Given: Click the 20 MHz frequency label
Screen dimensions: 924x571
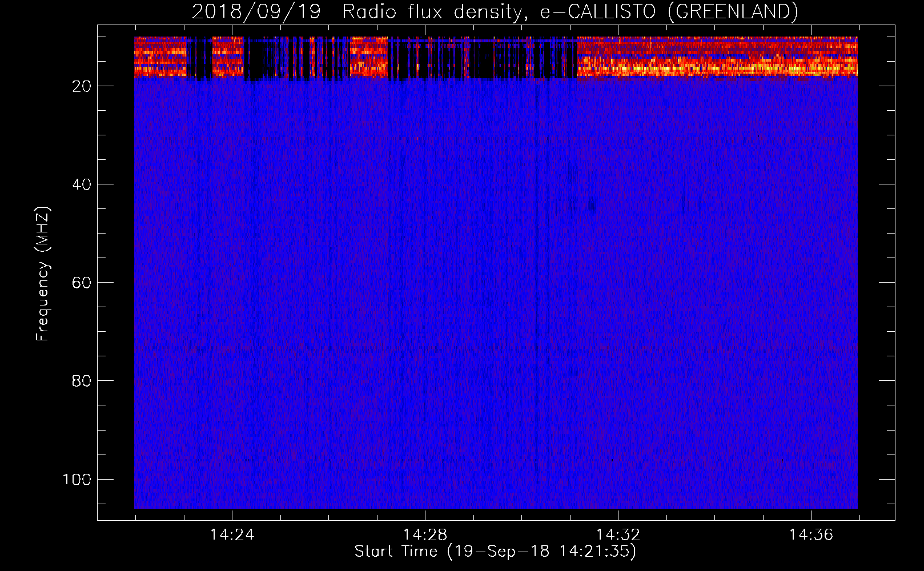Looking at the screenshot, I should click(x=82, y=86).
